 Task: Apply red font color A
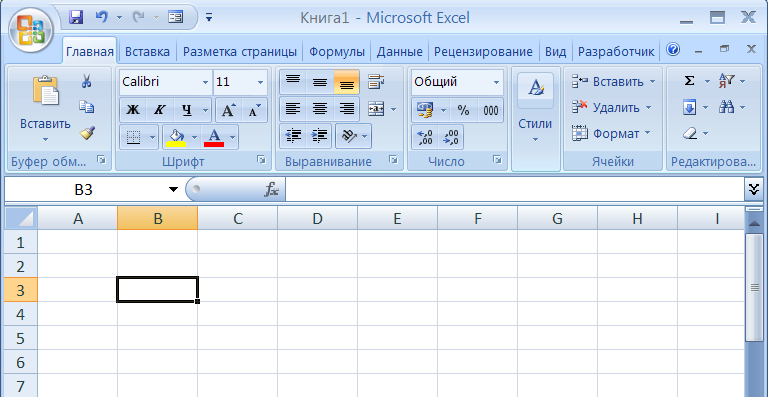[214, 138]
